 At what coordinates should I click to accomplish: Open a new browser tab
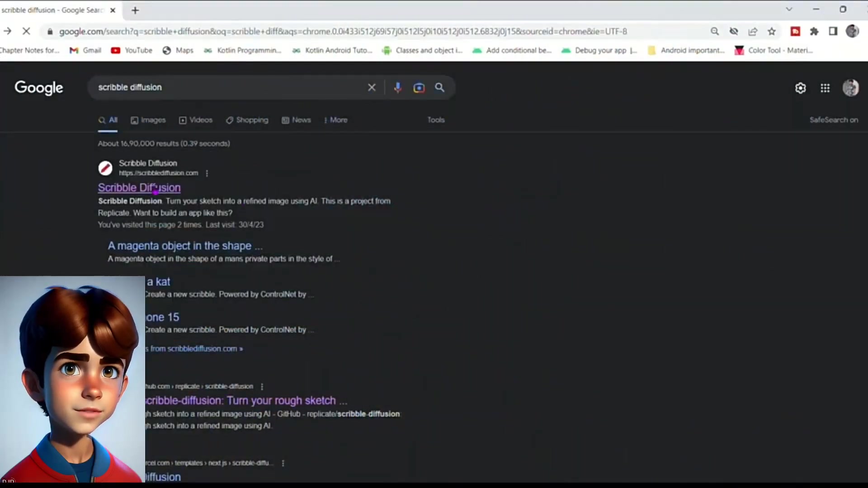tap(135, 10)
